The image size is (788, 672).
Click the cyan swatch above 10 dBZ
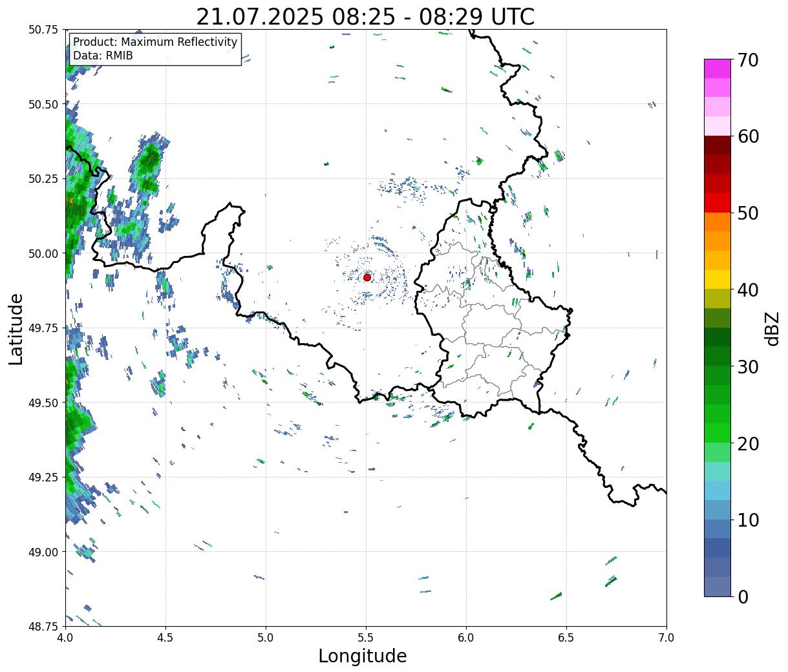718,491
